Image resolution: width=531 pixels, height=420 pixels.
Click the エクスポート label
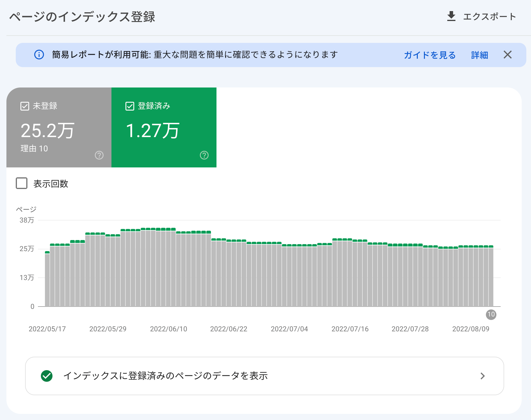point(490,17)
